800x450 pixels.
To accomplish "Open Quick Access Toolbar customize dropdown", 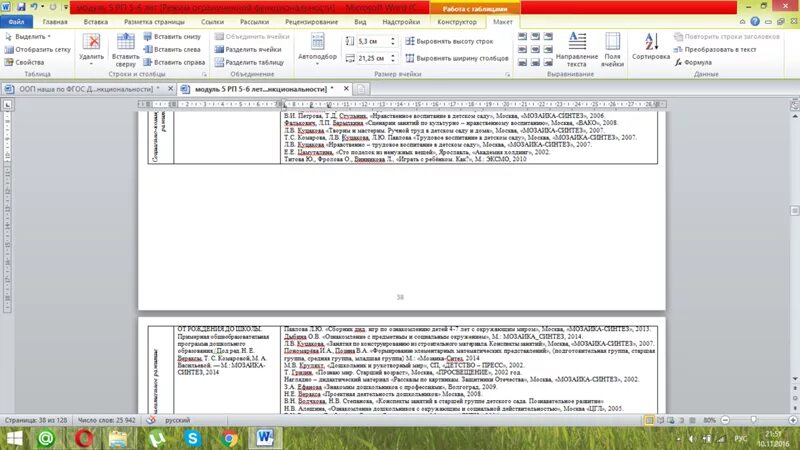I will [66, 7].
